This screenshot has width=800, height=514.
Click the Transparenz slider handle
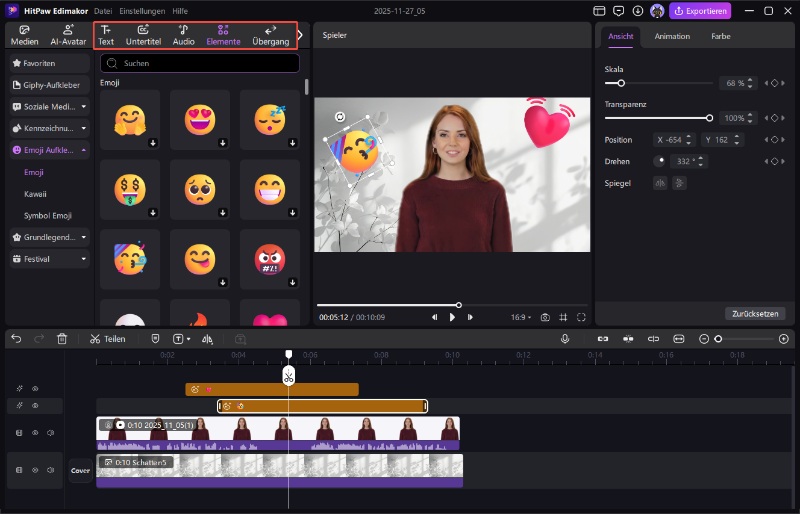[710, 118]
